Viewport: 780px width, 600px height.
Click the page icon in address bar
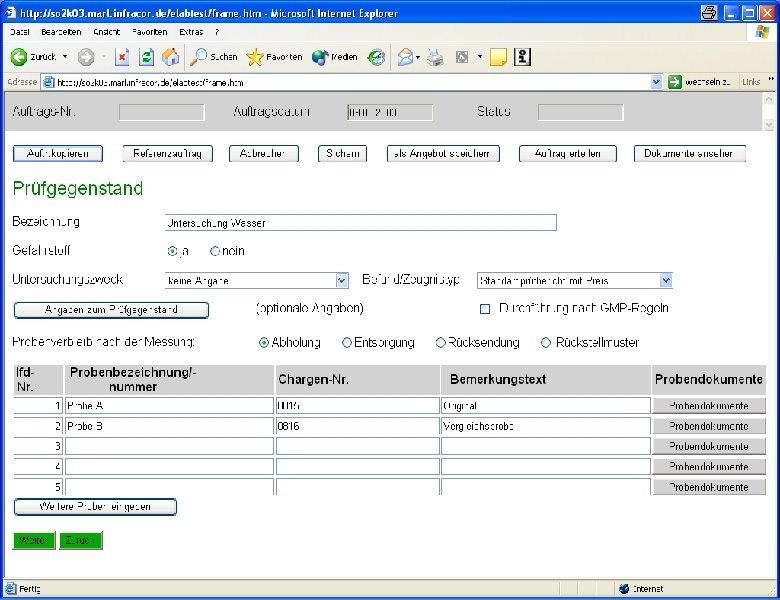click(48, 82)
